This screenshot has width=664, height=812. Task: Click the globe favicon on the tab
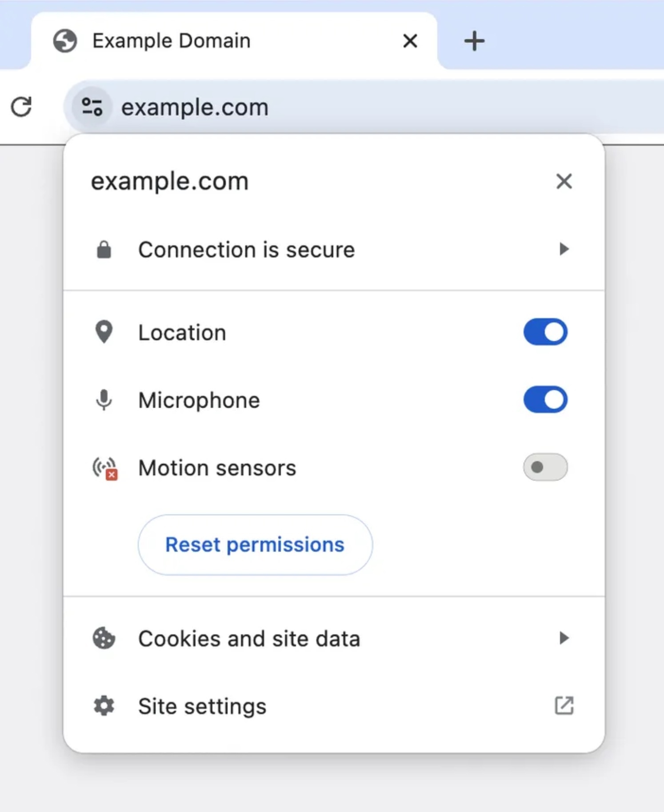click(65, 41)
